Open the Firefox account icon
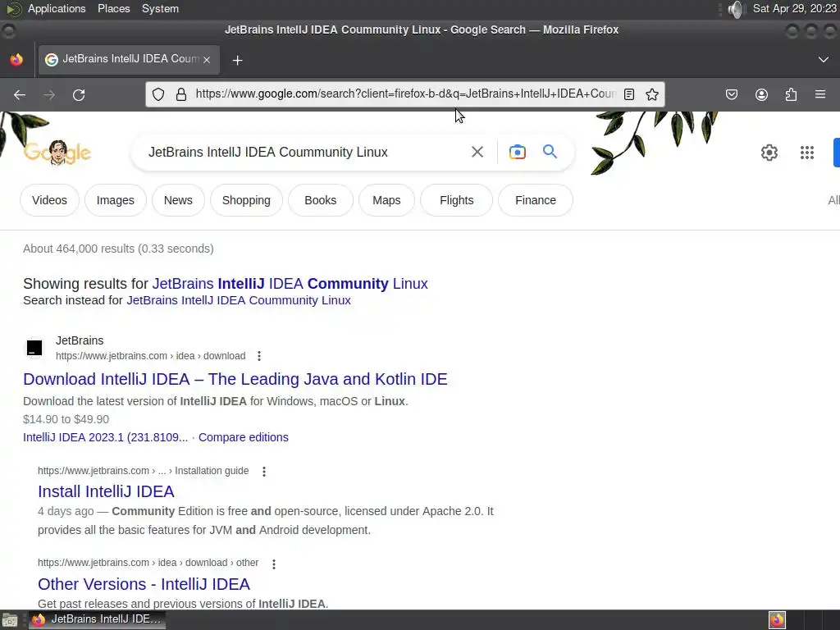 pos(761,95)
